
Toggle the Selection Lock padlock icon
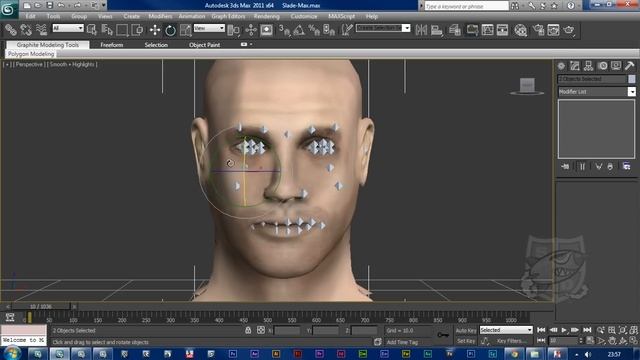[248, 330]
